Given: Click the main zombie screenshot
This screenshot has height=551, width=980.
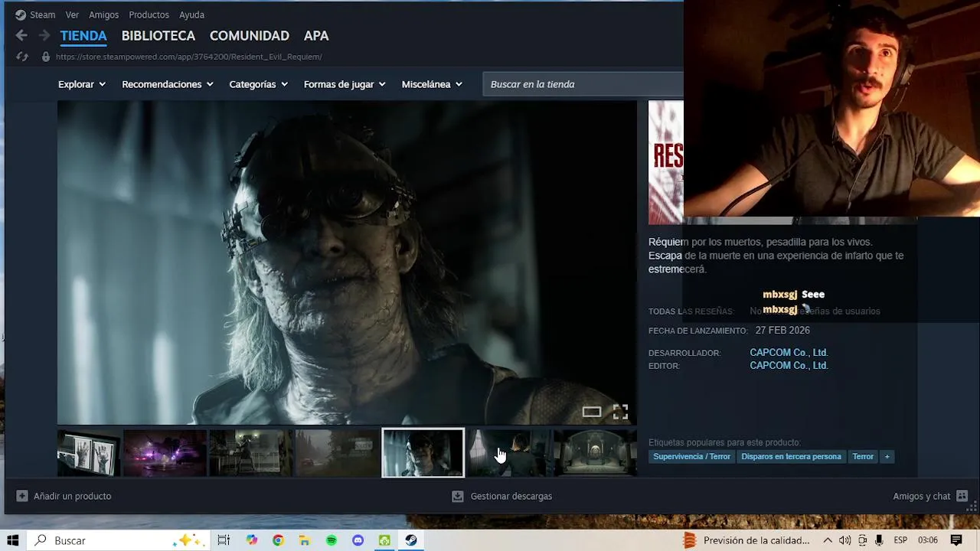Looking at the screenshot, I should pyautogui.click(x=347, y=262).
